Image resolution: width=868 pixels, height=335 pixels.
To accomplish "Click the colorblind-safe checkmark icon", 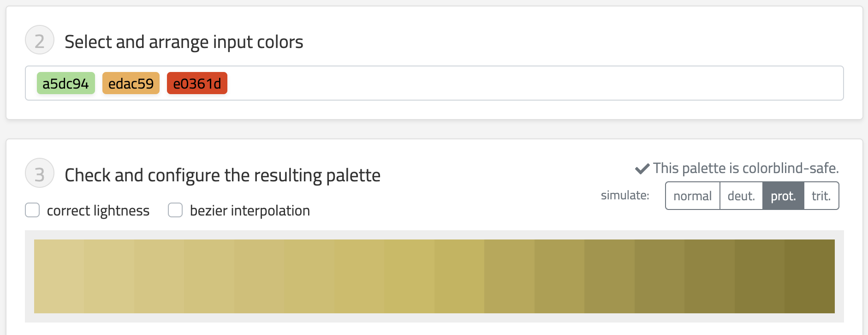I will (x=642, y=169).
